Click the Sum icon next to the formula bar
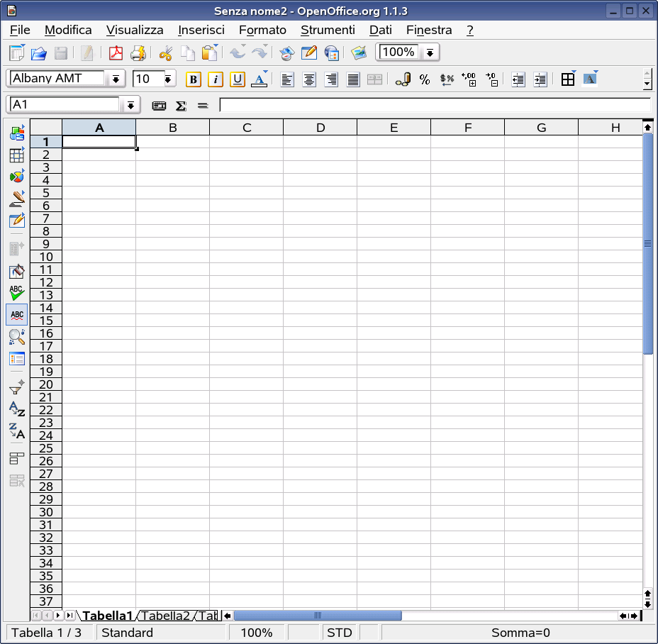The width and height of the screenshot is (658, 644). click(181, 105)
